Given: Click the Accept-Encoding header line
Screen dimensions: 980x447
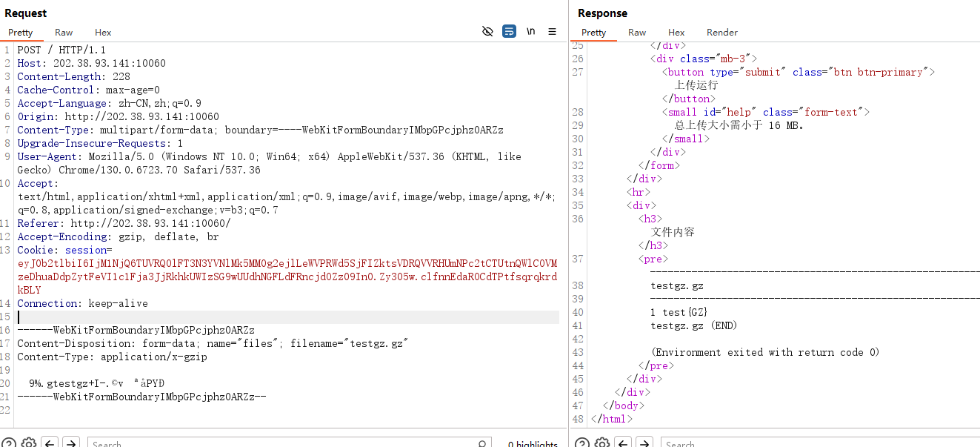Looking at the screenshot, I should tap(119, 236).
